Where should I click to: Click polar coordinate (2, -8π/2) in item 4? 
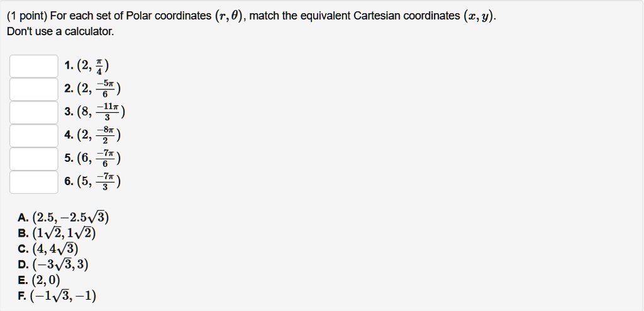click(x=98, y=135)
